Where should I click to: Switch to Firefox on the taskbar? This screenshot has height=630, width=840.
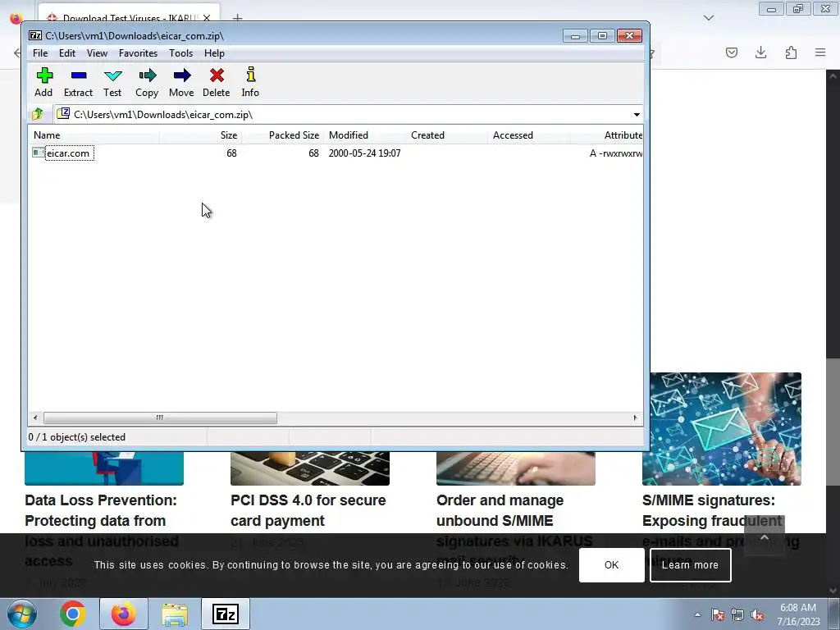(x=123, y=614)
